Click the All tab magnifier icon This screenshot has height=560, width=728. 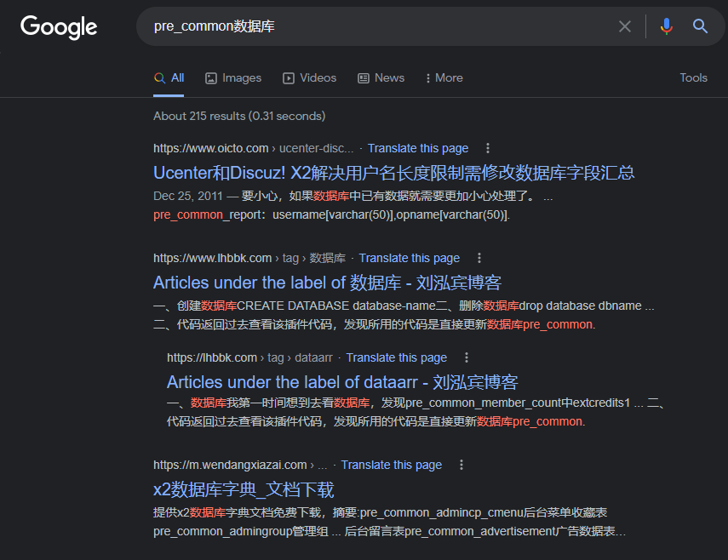tap(160, 78)
